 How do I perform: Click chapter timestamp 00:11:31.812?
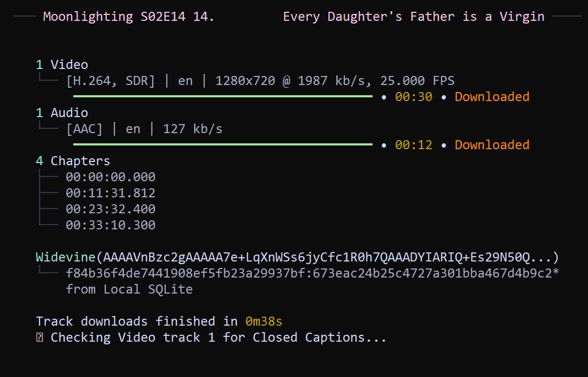111,193
